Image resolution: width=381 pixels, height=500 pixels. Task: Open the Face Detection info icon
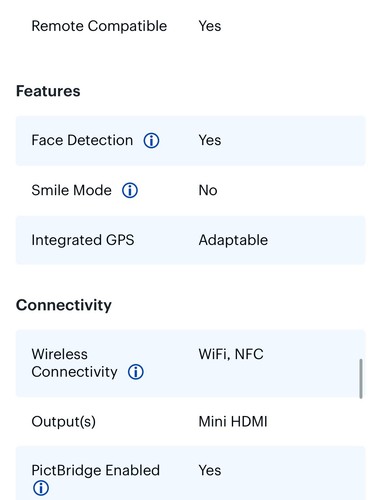pos(151,141)
